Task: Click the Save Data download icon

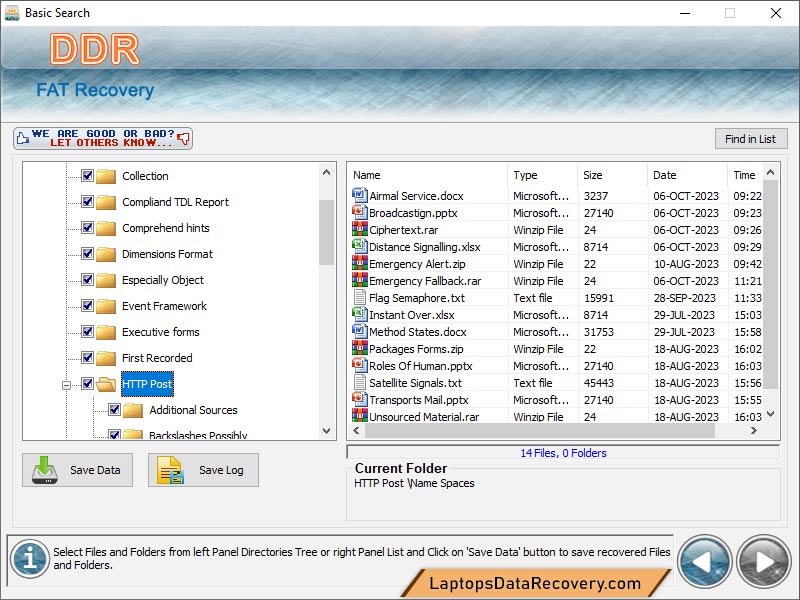Action: [x=47, y=470]
